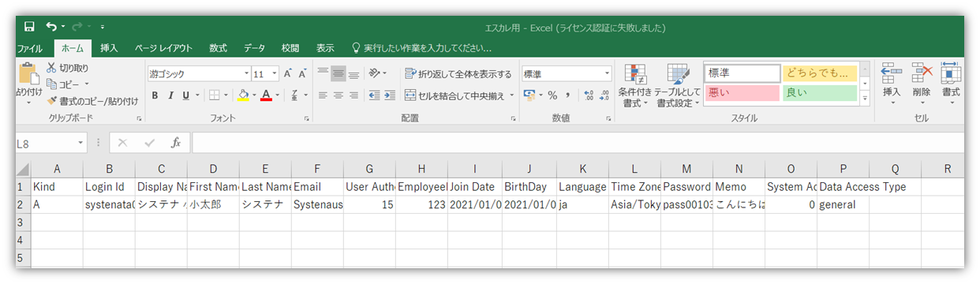This screenshot has width=980, height=284.
Task: Open the clipboard group dialog launcher
Action: pyautogui.click(x=139, y=118)
